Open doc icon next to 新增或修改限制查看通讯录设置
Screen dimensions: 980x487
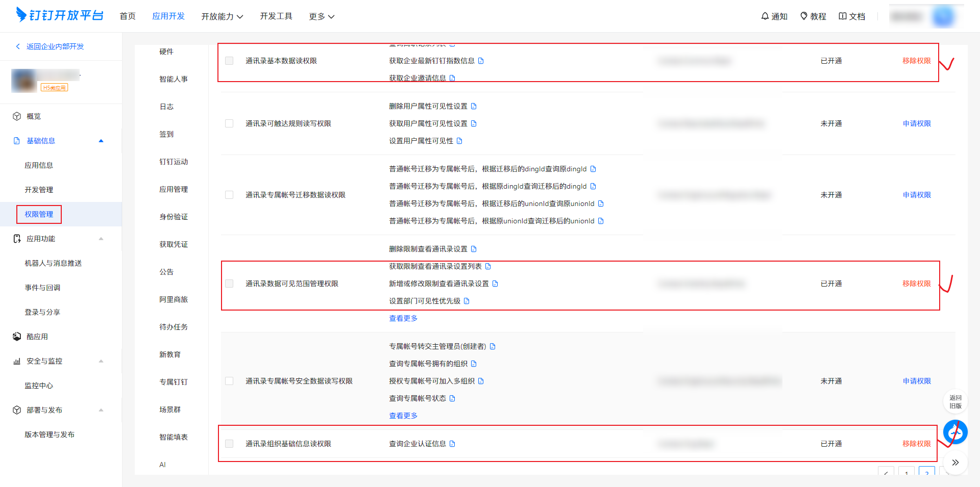coord(495,284)
